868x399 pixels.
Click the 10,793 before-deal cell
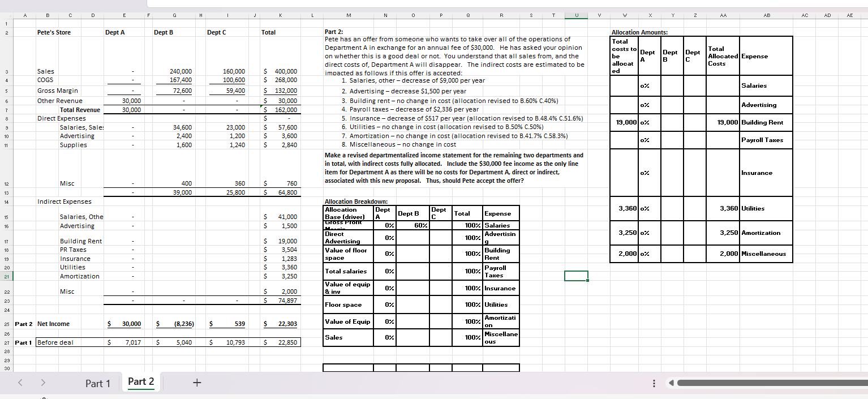pos(234,342)
